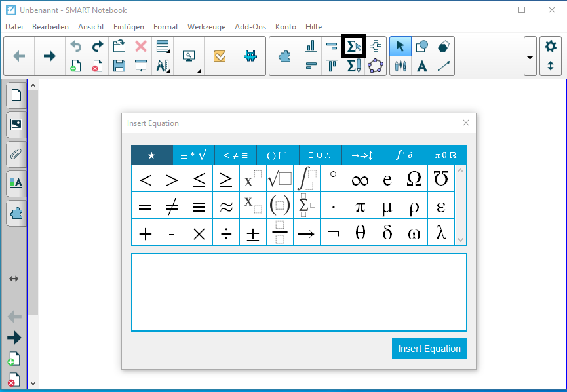Toggle sidebar position with the double-arrow icon
Image resolution: width=567 pixels, height=392 pixels.
pos(14,279)
